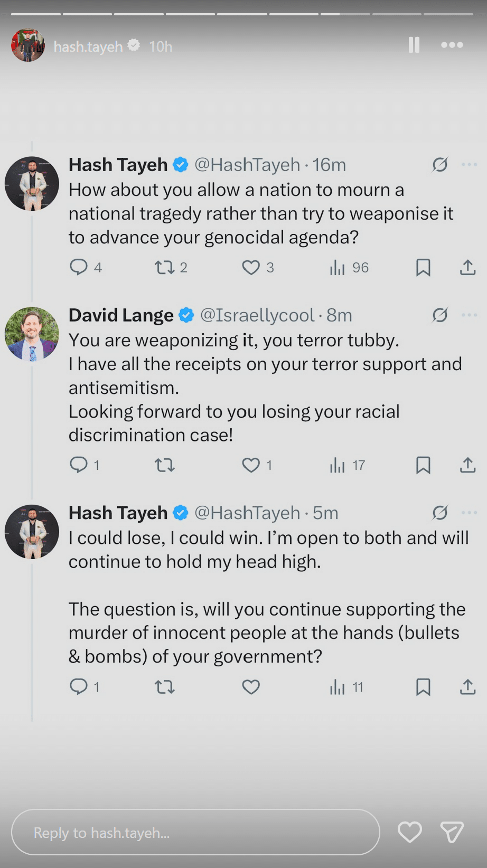Share the story via the paper plane icon
This screenshot has width=487, height=868.
pyautogui.click(x=452, y=833)
